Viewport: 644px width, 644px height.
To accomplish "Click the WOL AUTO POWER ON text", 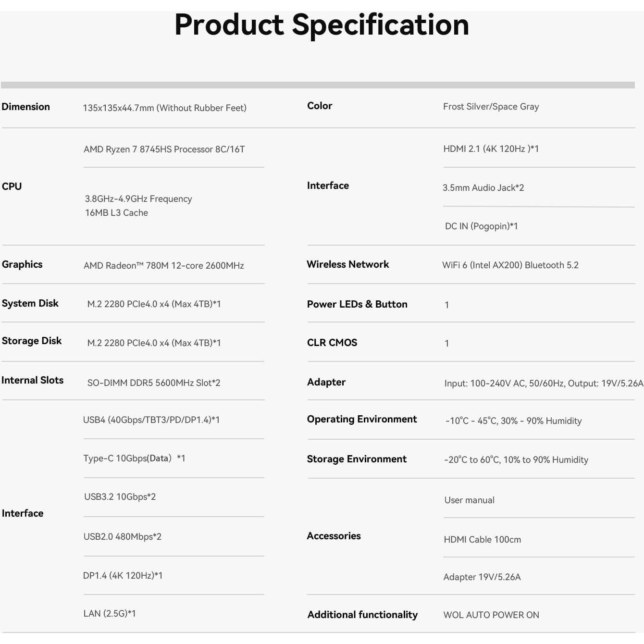I will coord(491,615).
